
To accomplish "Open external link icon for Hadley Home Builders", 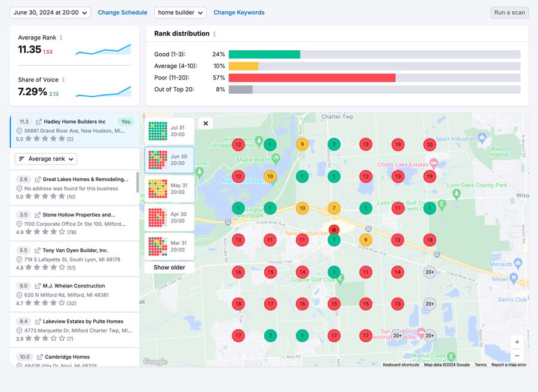I will [x=39, y=122].
